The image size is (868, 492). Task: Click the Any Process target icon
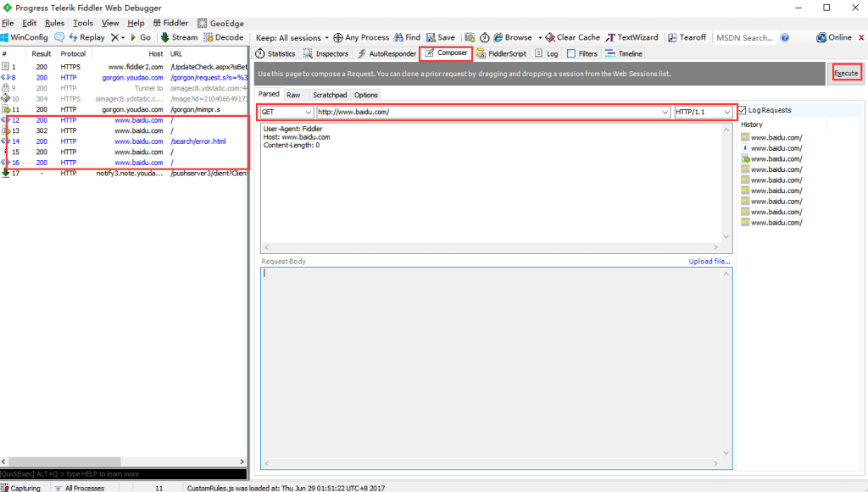[x=337, y=37]
